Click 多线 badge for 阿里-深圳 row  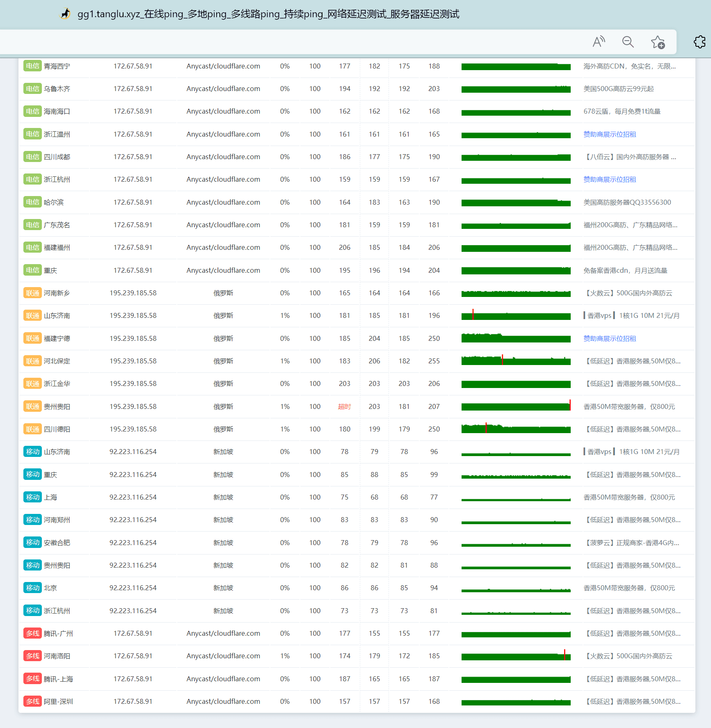tap(32, 701)
